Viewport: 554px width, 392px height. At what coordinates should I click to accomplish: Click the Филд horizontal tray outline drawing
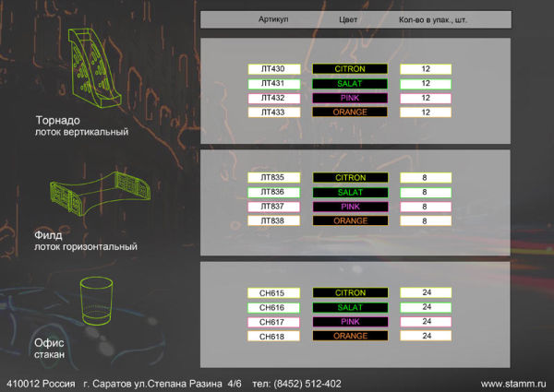(101, 193)
